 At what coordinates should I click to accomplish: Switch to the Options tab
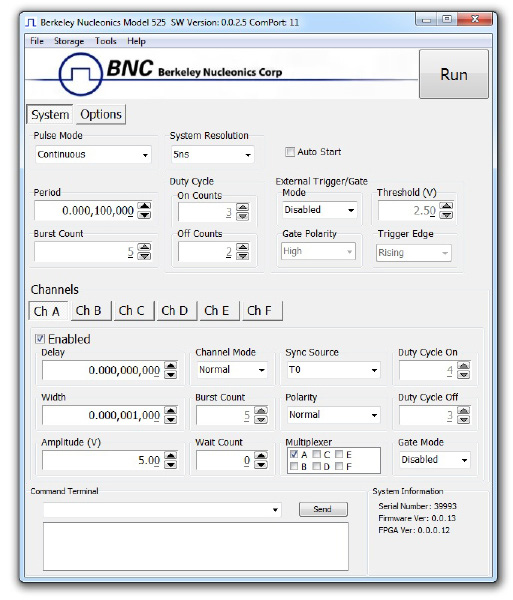pyautogui.click(x=101, y=114)
